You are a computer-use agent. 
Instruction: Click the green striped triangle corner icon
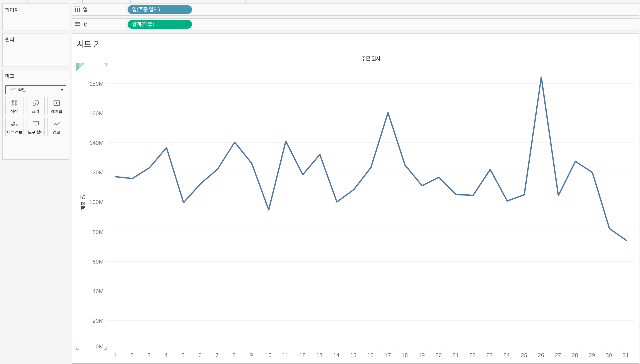[x=79, y=66]
